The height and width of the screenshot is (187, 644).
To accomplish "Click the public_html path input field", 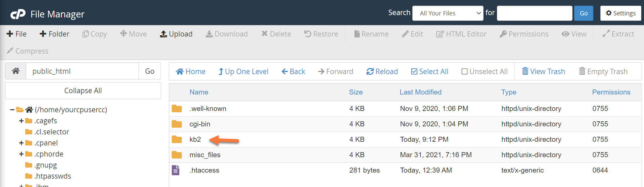I will 82,71.
